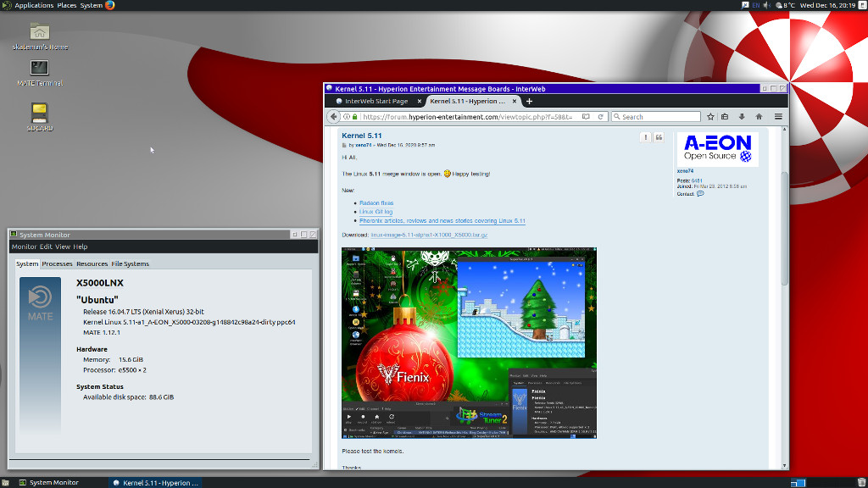Open the Firefox launcher in the top panel
This screenshot has height=488, width=868.
pyautogui.click(x=109, y=5)
